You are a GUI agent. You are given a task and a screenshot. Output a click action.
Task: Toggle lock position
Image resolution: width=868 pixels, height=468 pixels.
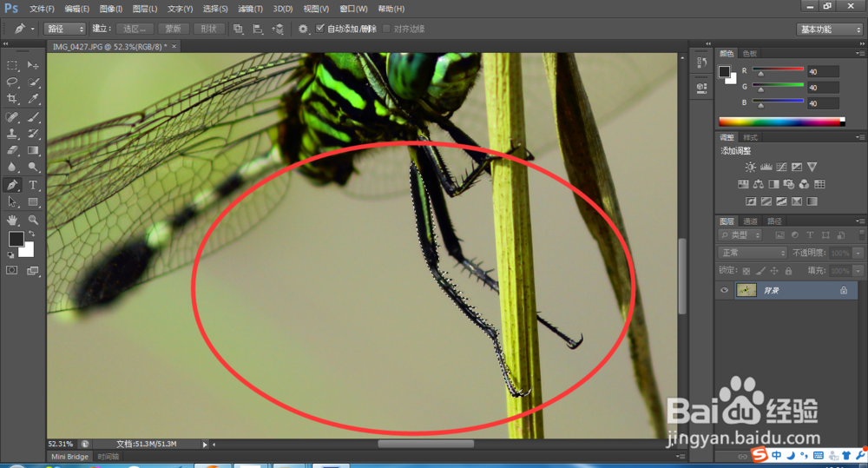click(x=774, y=271)
